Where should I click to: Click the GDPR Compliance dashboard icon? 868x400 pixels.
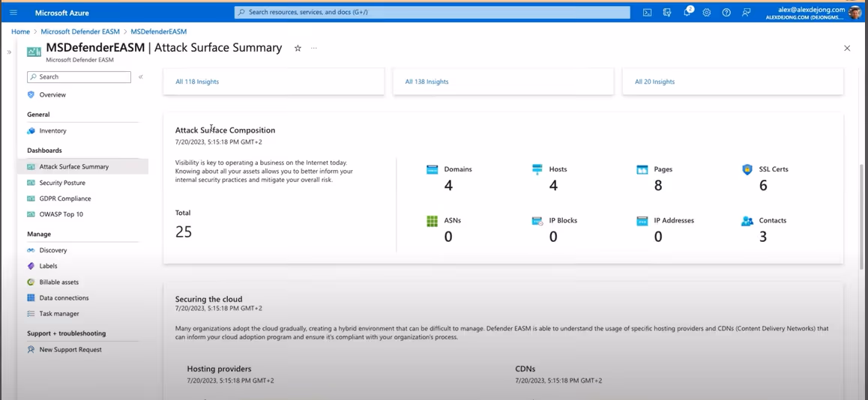(x=31, y=198)
